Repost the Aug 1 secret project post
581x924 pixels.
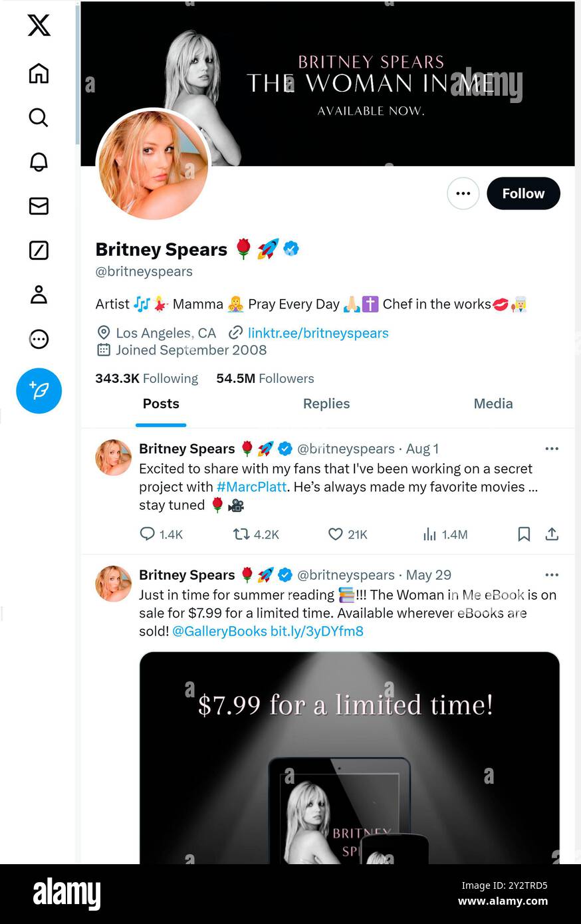pos(256,534)
